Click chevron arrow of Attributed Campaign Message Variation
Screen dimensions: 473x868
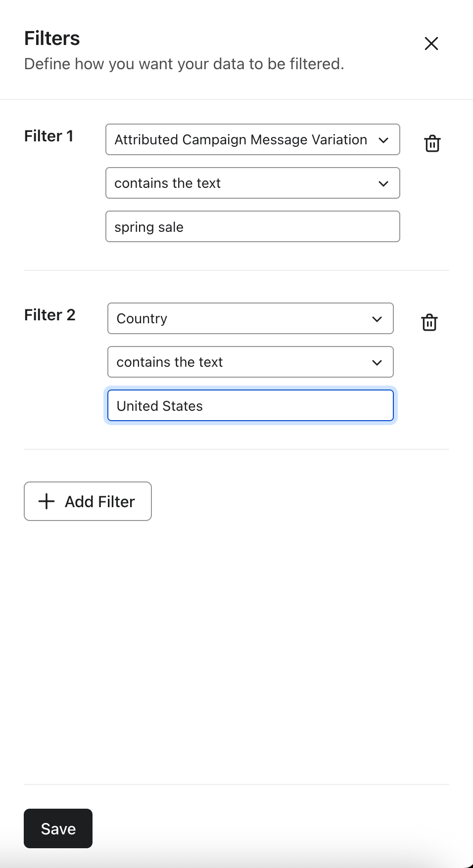[383, 140]
